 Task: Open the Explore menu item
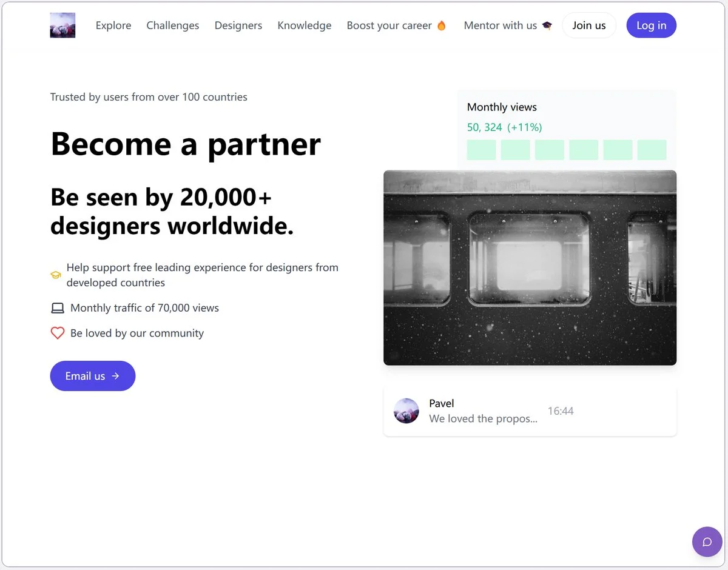113,25
